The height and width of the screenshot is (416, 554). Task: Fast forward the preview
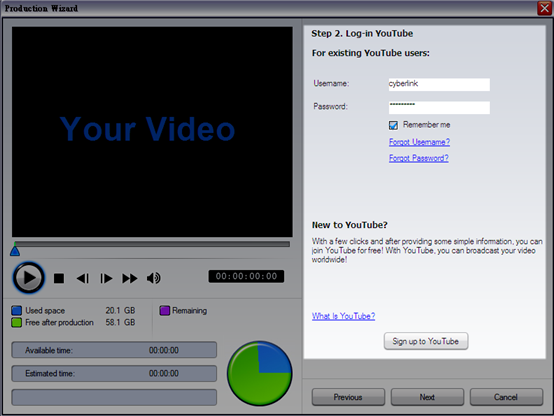(130, 278)
